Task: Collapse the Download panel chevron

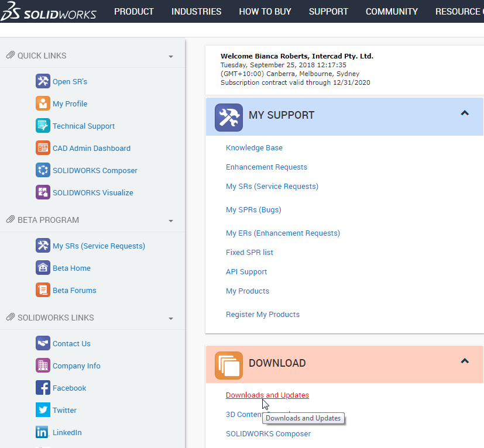Action: [465, 361]
